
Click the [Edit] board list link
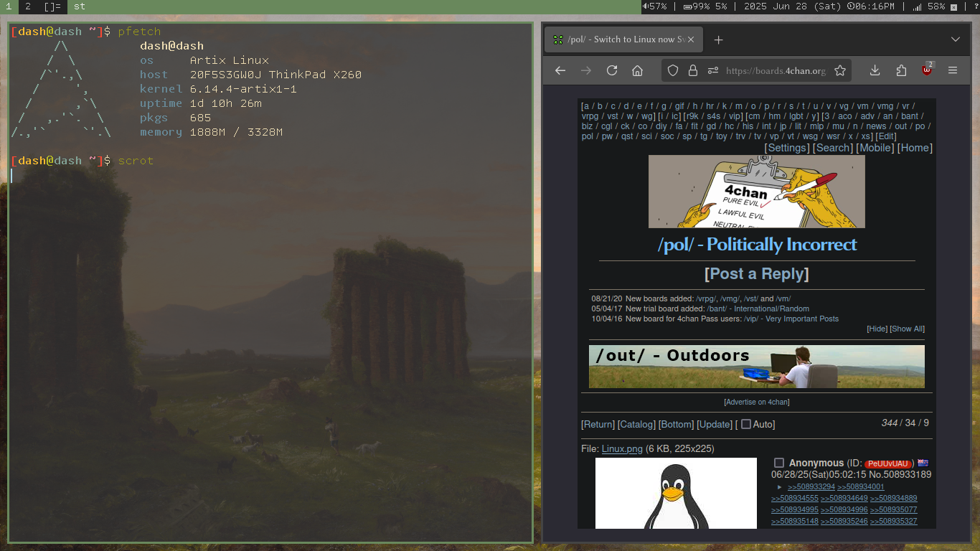(886, 136)
